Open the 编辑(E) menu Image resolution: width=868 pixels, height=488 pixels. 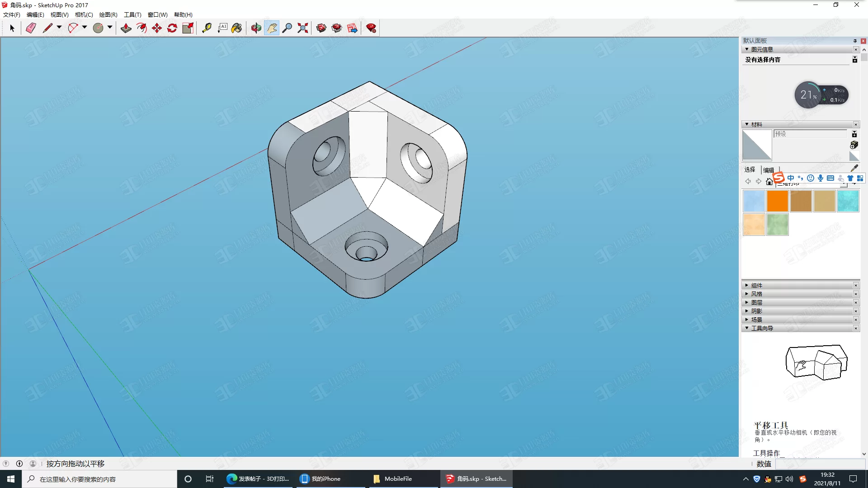[x=35, y=15]
